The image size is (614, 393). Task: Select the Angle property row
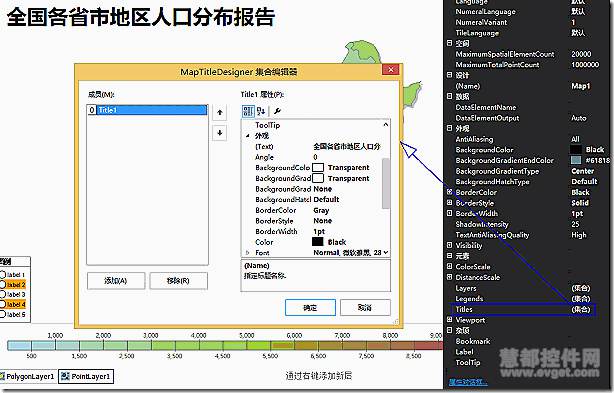pos(312,157)
